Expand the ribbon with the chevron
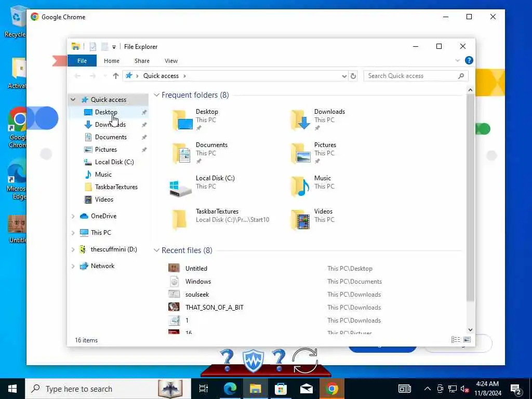Viewport: 532px width, 399px height. click(x=457, y=60)
